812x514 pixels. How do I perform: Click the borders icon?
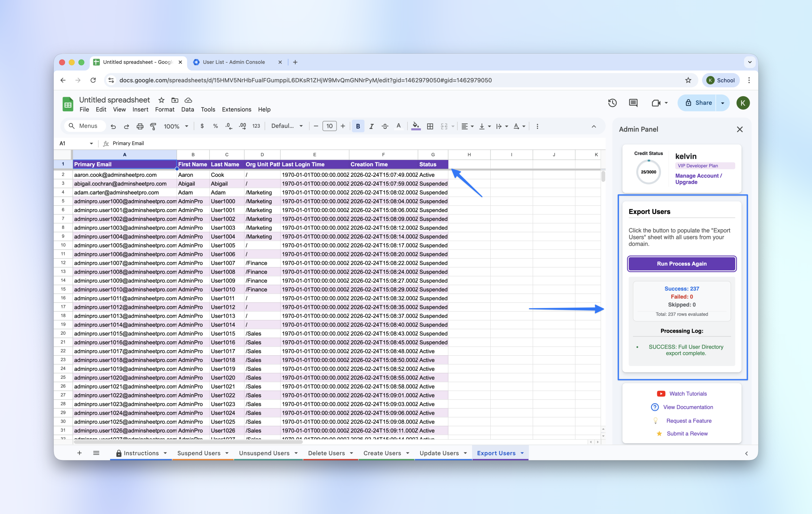click(x=430, y=126)
